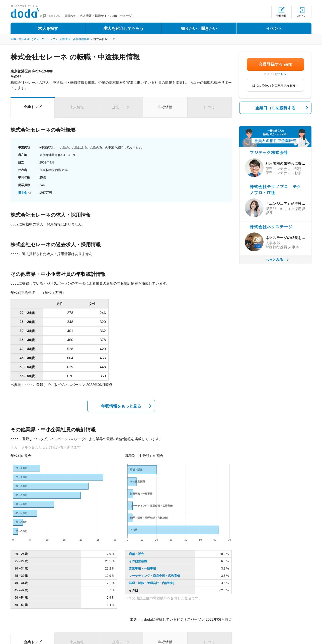Click the 代表取締役 西瀧 鉄准 text

click(54, 170)
